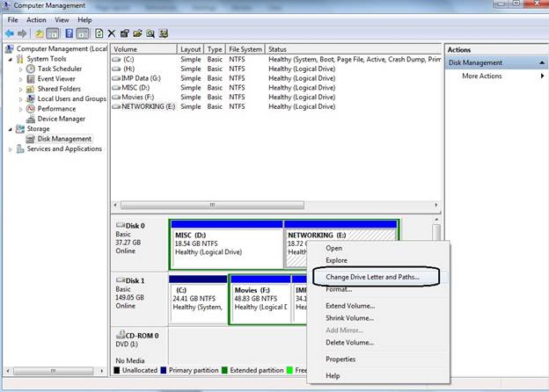Select the MISC (D:) partition block
Screen dimensions: 549x392
[226, 245]
